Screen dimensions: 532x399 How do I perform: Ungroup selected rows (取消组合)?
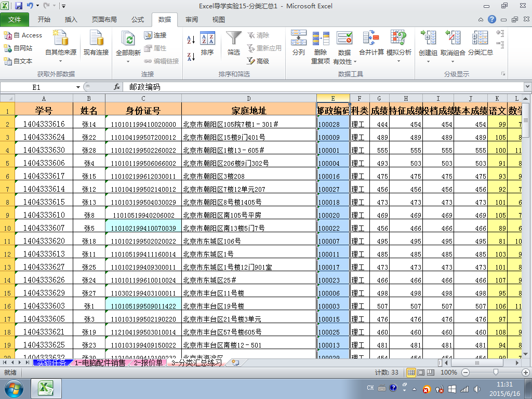click(453, 47)
